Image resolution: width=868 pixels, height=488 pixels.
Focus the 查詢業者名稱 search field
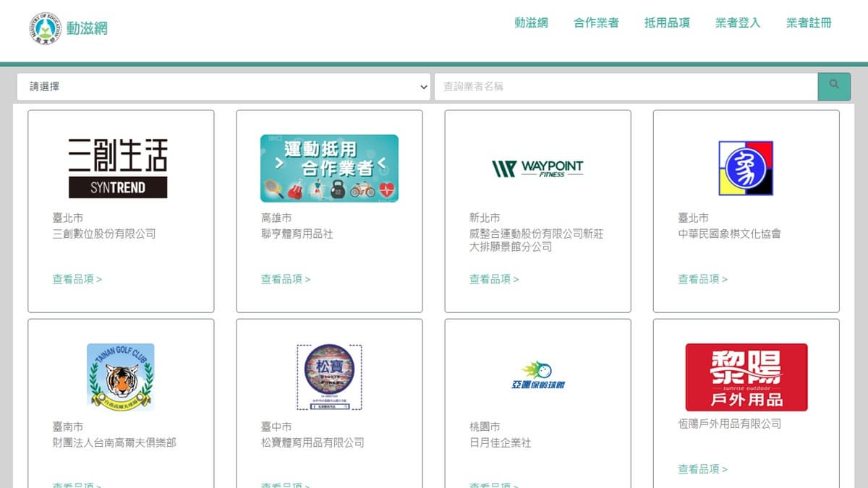coord(626,86)
